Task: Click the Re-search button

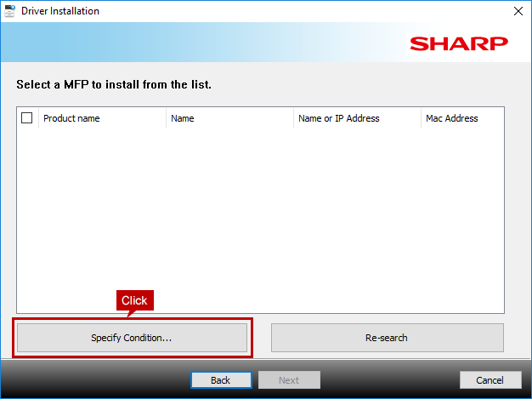Action: point(388,338)
